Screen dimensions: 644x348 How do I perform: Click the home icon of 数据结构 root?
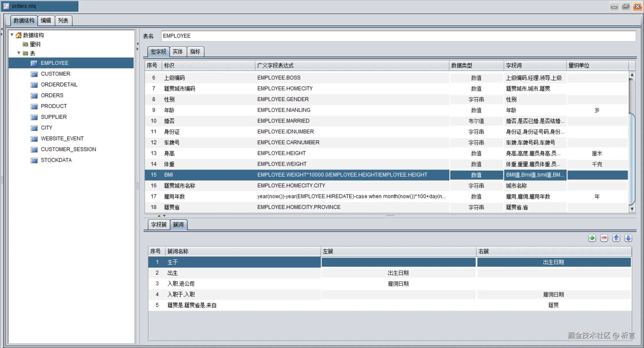click(x=19, y=35)
